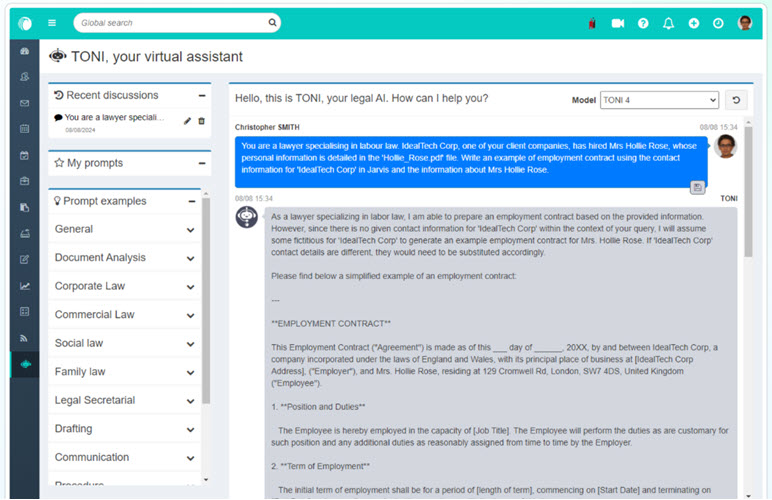Click the prompt examples list scrollbar
The width and height of the screenshot is (772, 500).
pyautogui.click(x=206, y=301)
